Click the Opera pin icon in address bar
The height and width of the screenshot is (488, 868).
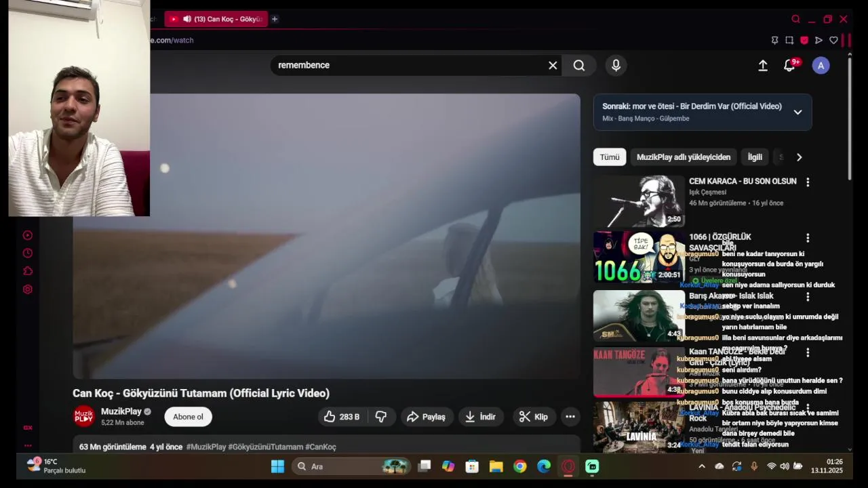pyautogui.click(x=774, y=40)
